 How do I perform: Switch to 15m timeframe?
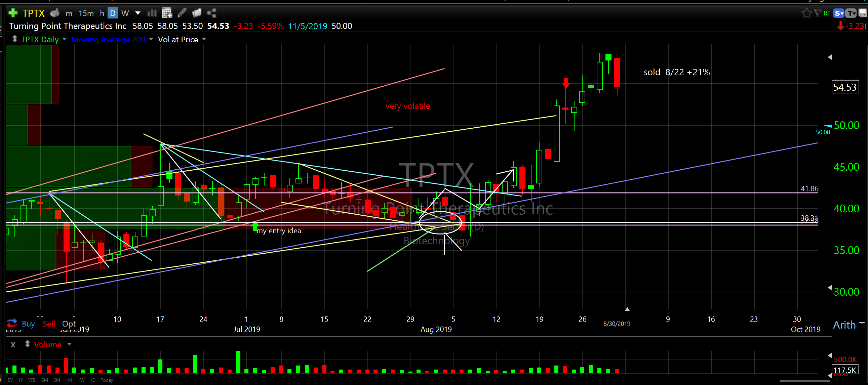coord(86,13)
